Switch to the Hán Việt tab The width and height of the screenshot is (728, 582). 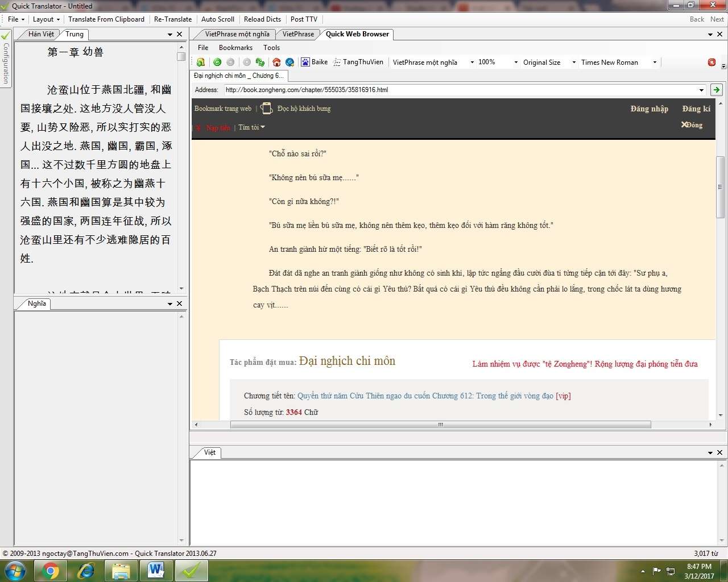click(41, 34)
